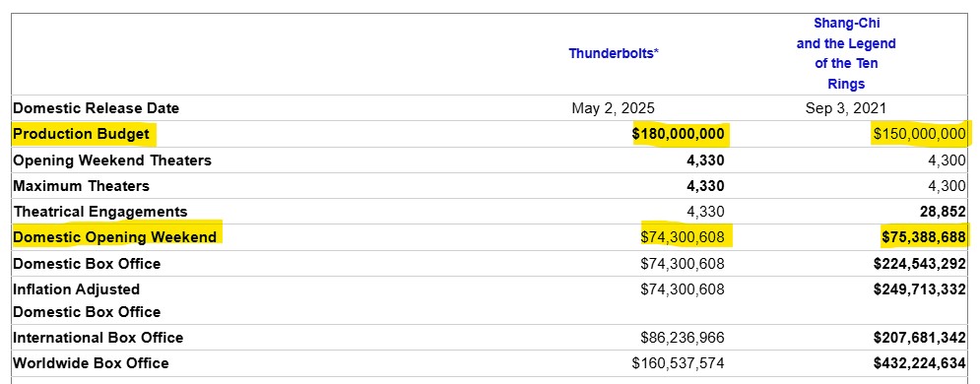This screenshot has height=384, width=980.
Task: Select the $150,000,000 budget value
Action: (x=919, y=134)
